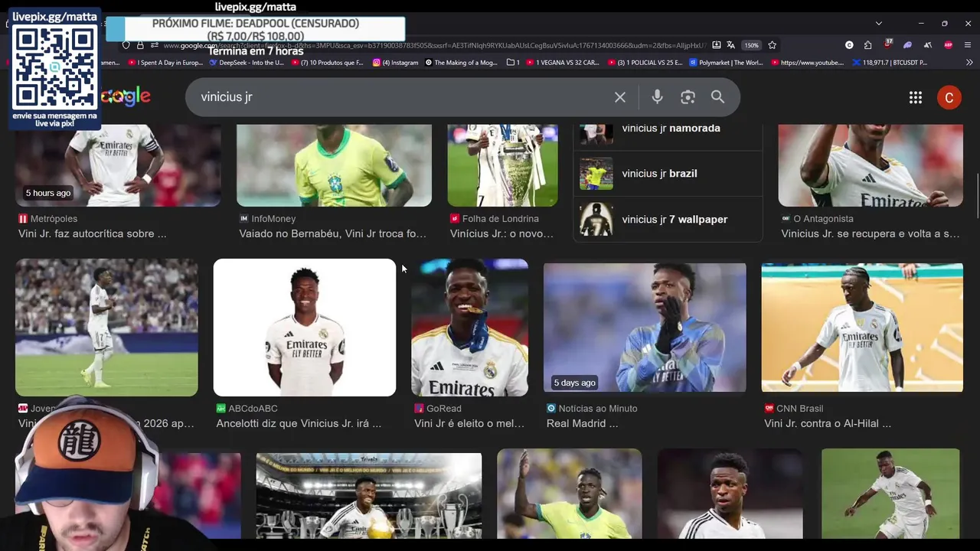
Task: Click the white circular C extension icon
Action: click(x=849, y=45)
